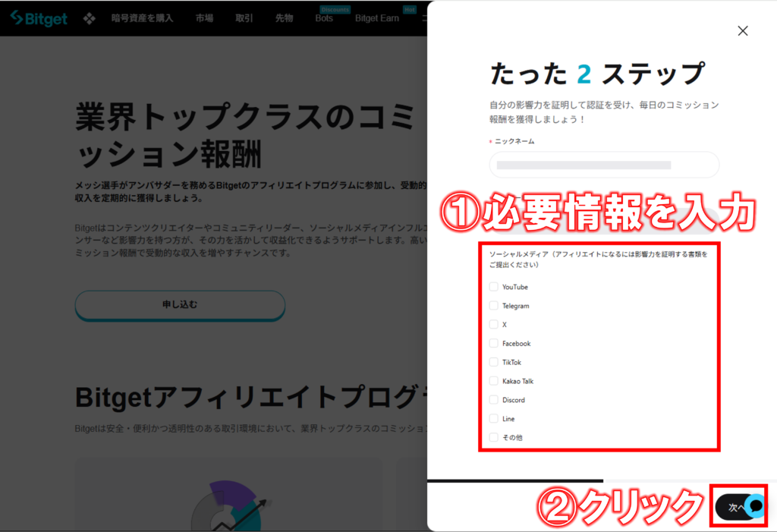Click the 業界トップクラスのコミッション報酬 headline
Viewport: 777px width, 532px height.
coord(245,135)
